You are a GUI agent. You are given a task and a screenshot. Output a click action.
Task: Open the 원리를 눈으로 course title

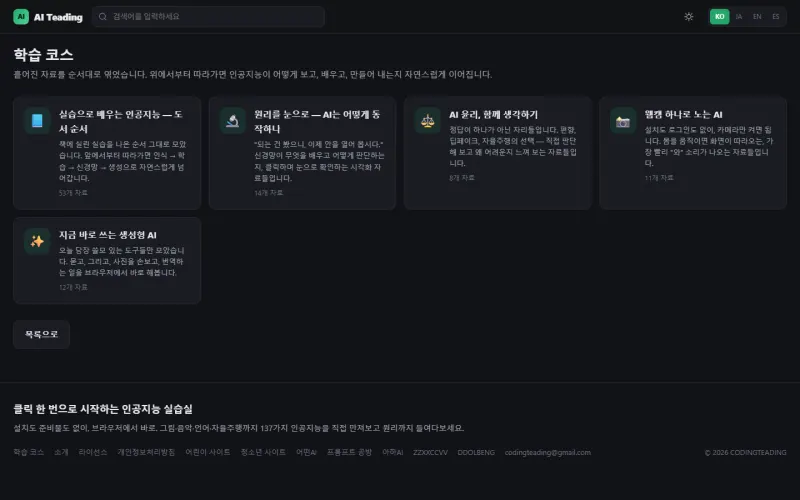click(317, 121)
